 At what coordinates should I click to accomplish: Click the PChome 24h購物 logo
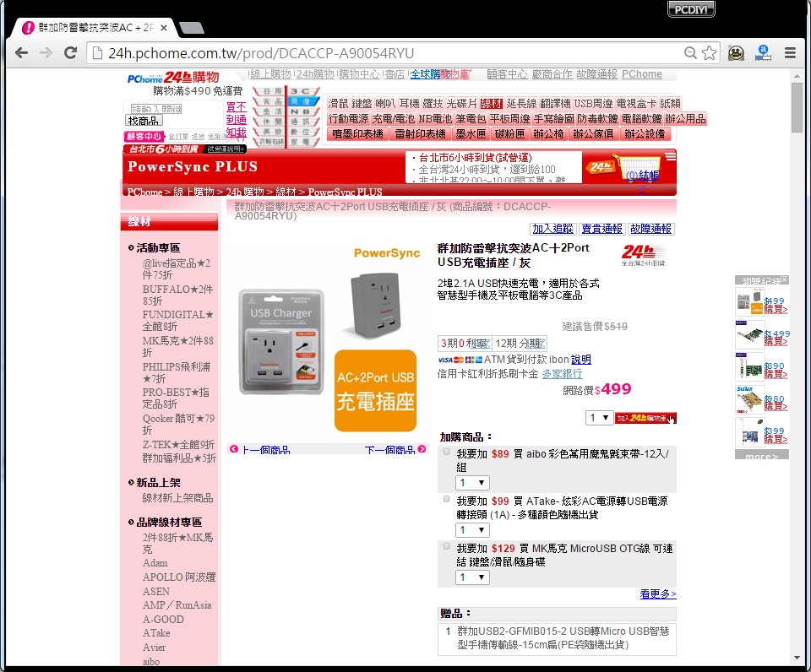tap(173, 78)
